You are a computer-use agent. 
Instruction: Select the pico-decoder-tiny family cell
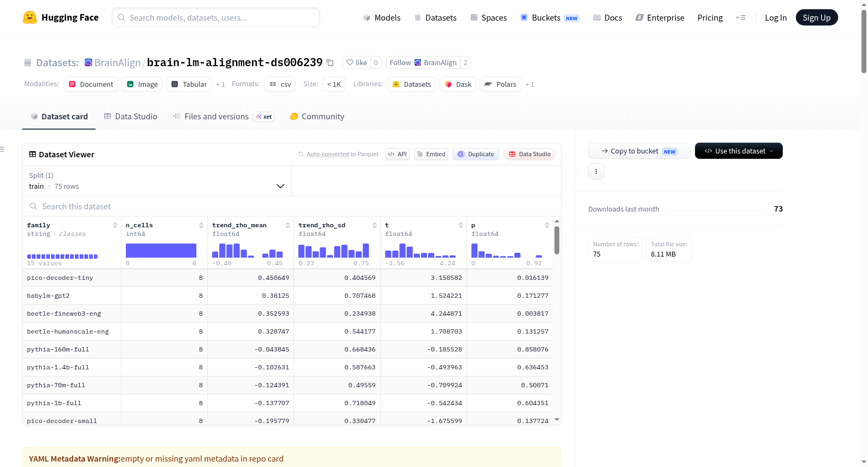72,278
